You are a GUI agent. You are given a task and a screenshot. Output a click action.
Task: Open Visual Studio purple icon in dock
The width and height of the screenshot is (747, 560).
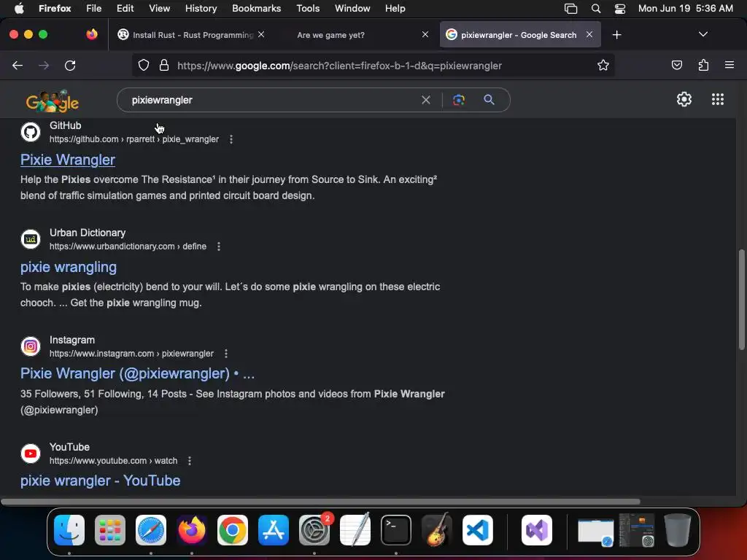[537, 530]
